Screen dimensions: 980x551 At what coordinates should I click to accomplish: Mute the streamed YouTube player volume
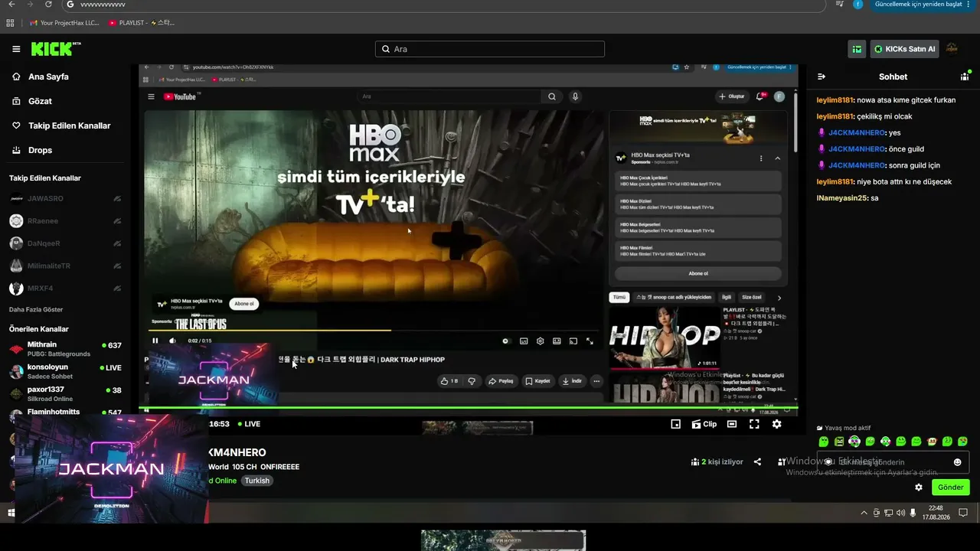click(172, 341)
